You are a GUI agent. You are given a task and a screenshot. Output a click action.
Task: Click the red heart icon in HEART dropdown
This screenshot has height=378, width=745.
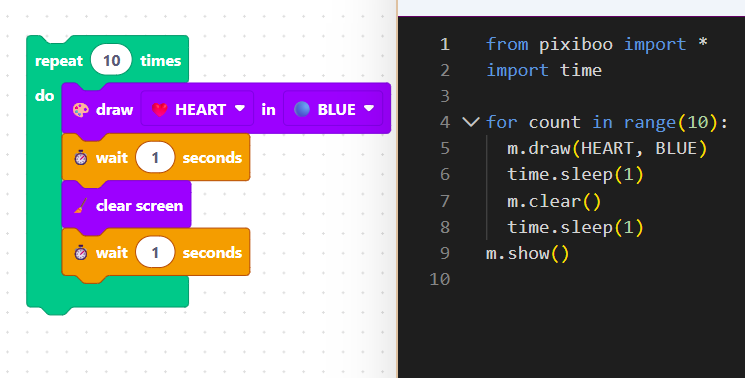160,110
